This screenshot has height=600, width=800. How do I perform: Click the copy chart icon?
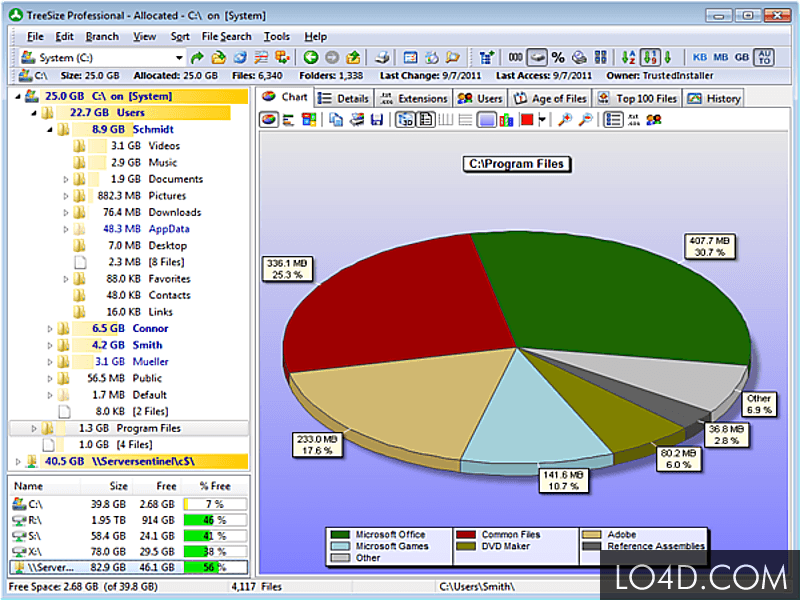pyautogui.click(x=336, y=120)
